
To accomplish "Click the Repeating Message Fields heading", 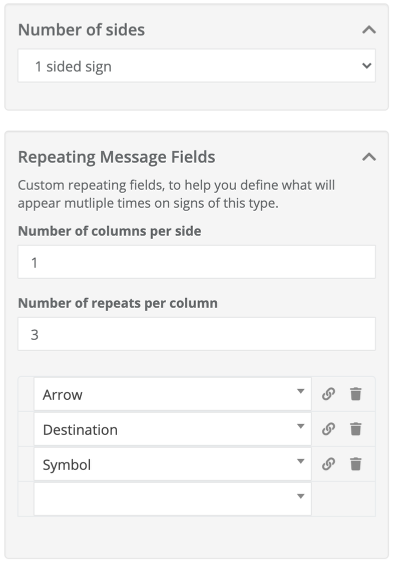I will [116, 157].
